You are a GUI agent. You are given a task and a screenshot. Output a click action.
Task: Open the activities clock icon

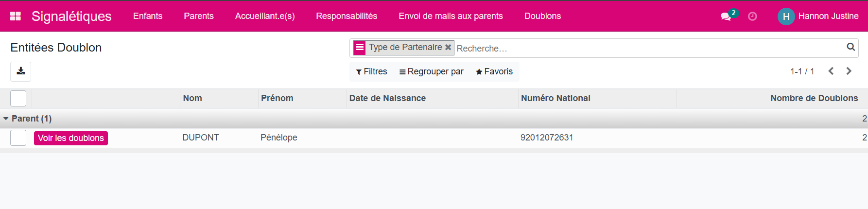click(x=752, y=17)
